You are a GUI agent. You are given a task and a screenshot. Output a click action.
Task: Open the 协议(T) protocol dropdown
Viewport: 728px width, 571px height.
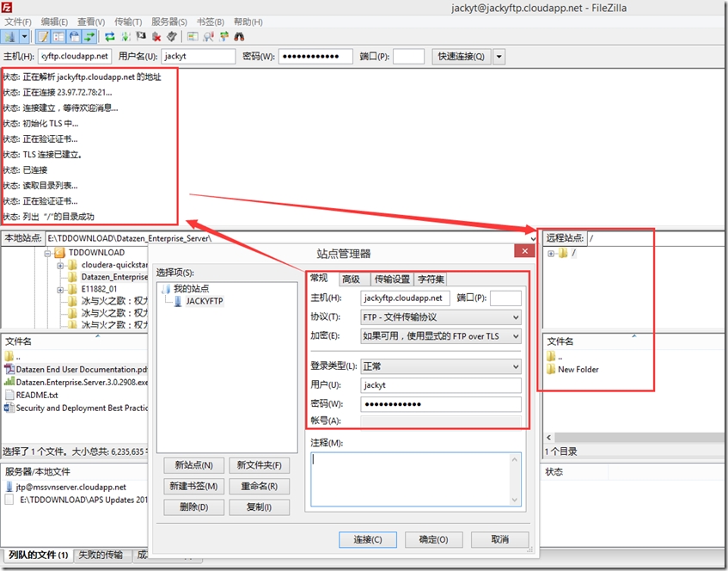(x=441, y=317)
